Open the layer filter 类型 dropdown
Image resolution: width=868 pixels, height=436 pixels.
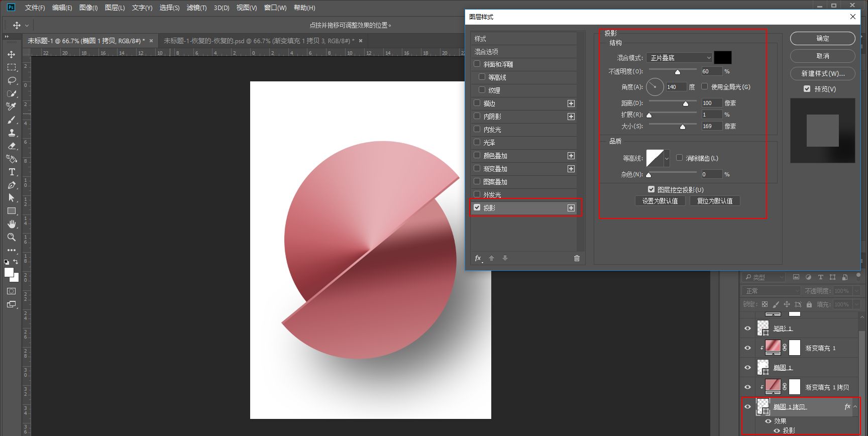point(763,277)
